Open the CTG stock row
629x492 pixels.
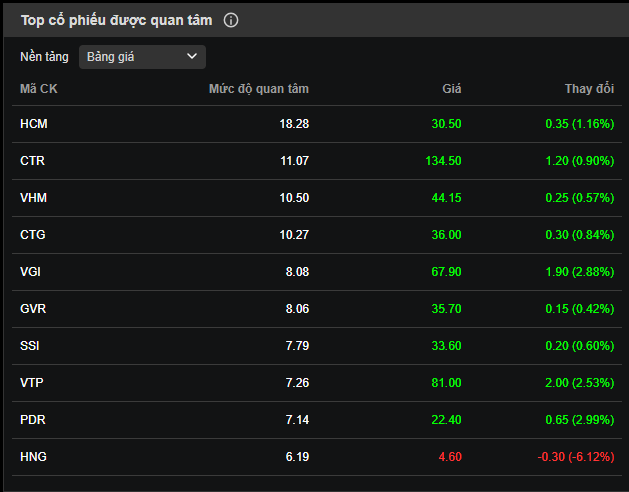coord(317,235)
